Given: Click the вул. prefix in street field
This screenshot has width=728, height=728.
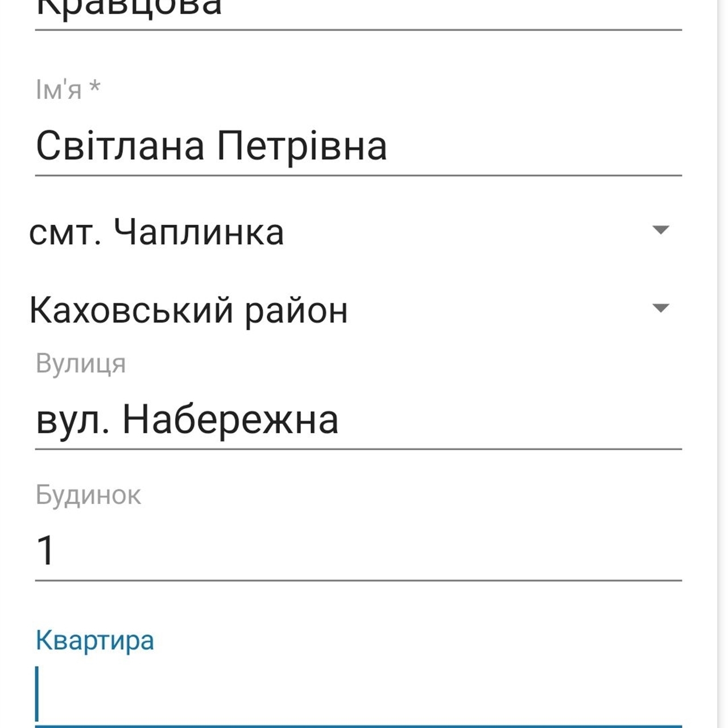Looking at the screenshot, I should (x=72, y=421).
